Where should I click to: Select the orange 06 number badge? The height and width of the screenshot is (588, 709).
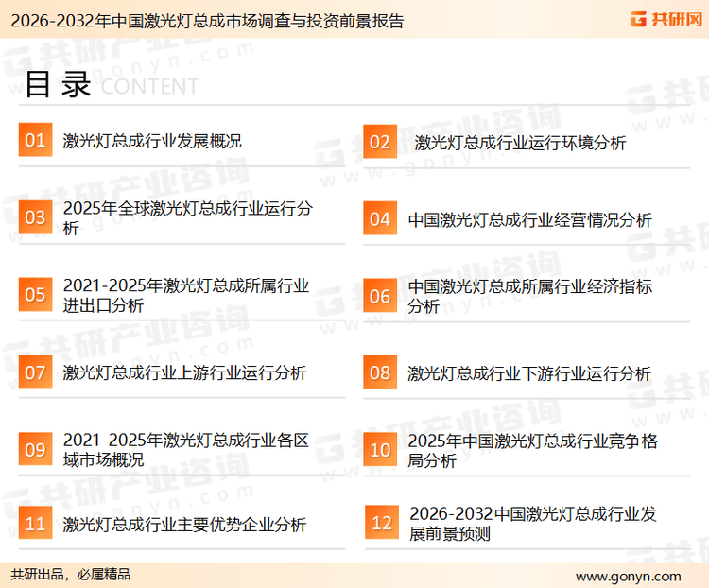pyautogui.click(x=380, y=296)
